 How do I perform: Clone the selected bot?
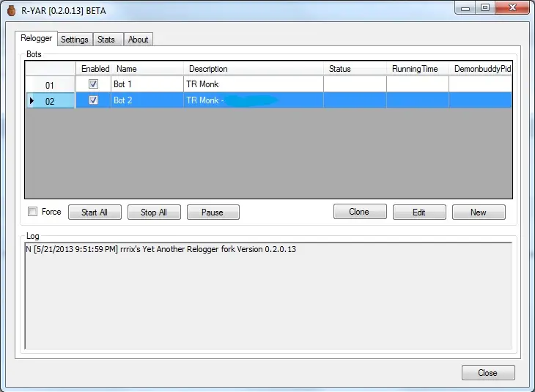(x=359, y=212)
